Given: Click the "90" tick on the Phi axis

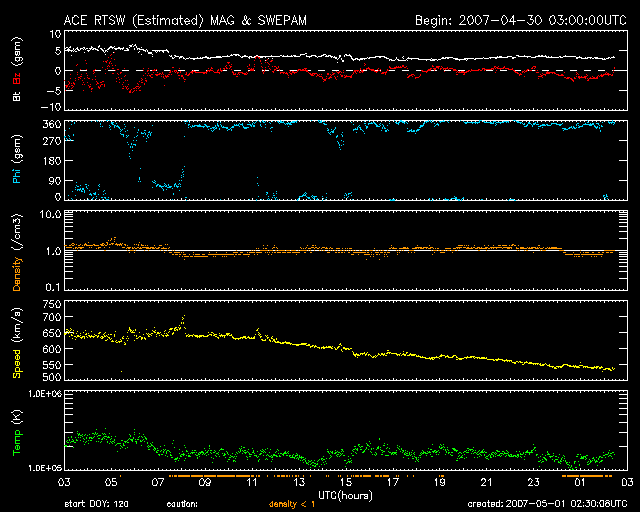Looking at the screenshot, I should pyautogui.click(x=55, y=181).
